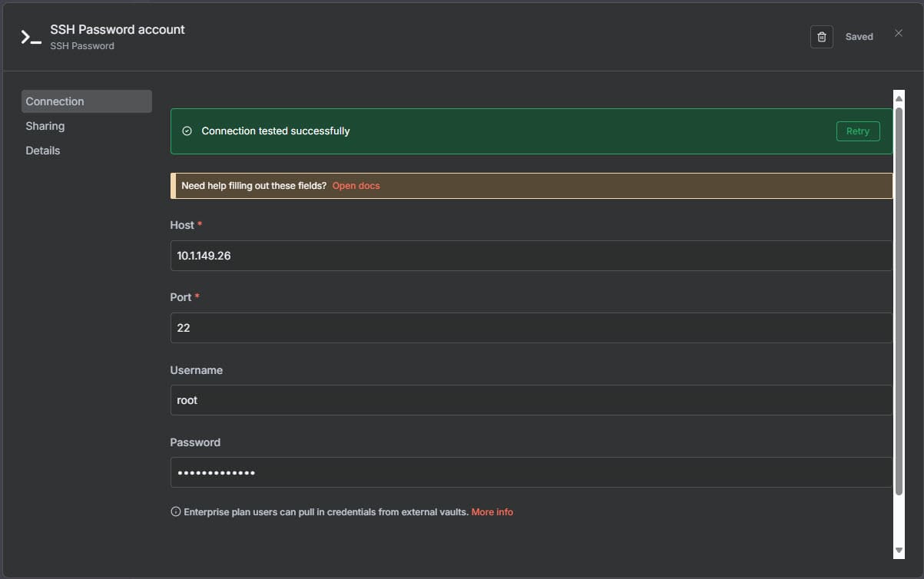Screen dimensions: 924x579
Task: Click the info icon beside Enterprise plan note
Action: [175, 512]
